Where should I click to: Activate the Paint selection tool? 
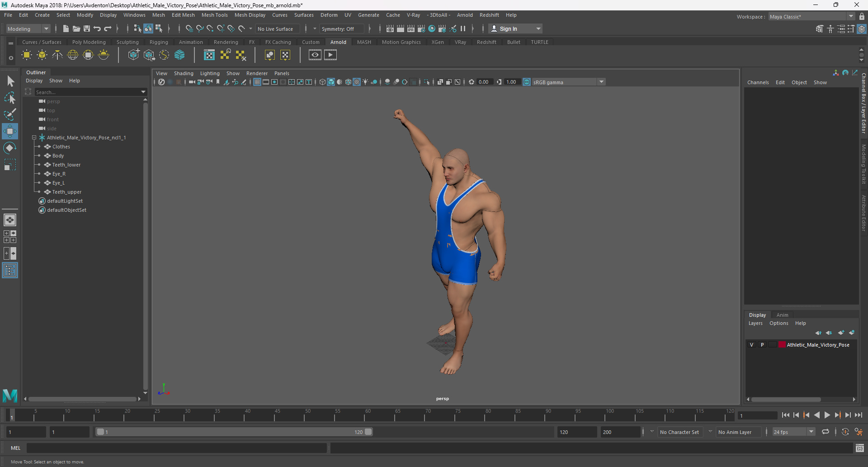point(10,114)
